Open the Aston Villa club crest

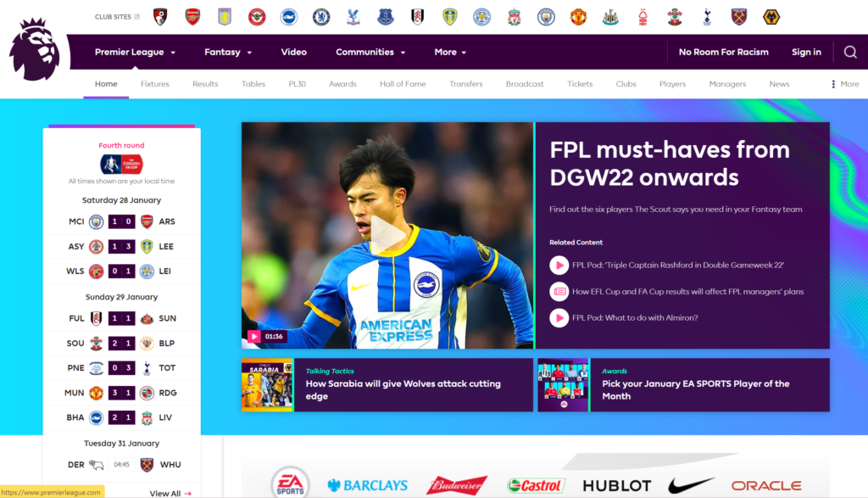coord(225,17)
